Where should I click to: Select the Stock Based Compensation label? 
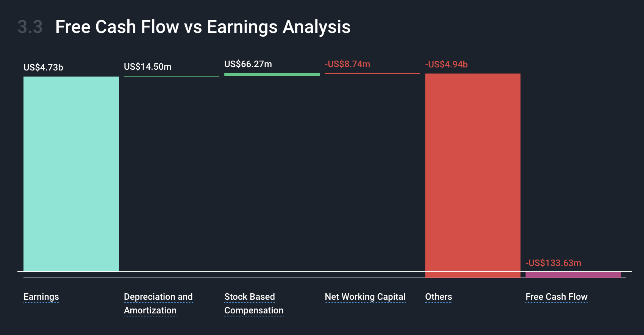254,304
